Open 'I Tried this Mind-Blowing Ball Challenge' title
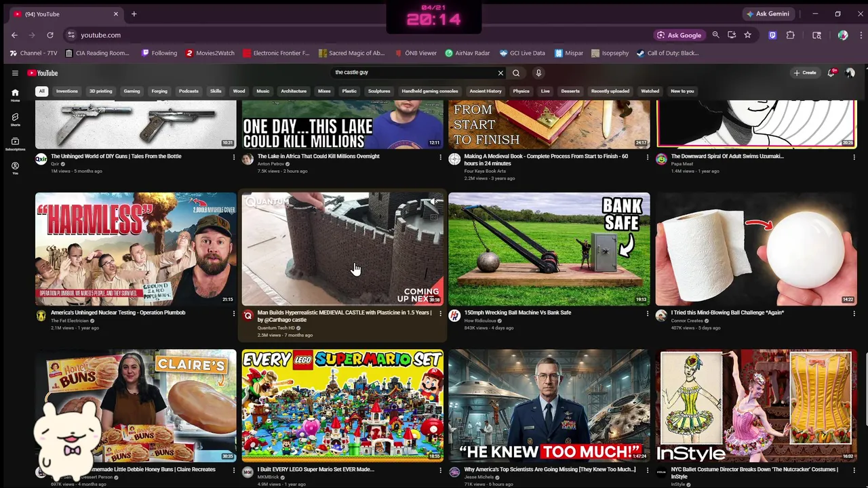Viewport: 868px width, 488px height. click(728, 312)
